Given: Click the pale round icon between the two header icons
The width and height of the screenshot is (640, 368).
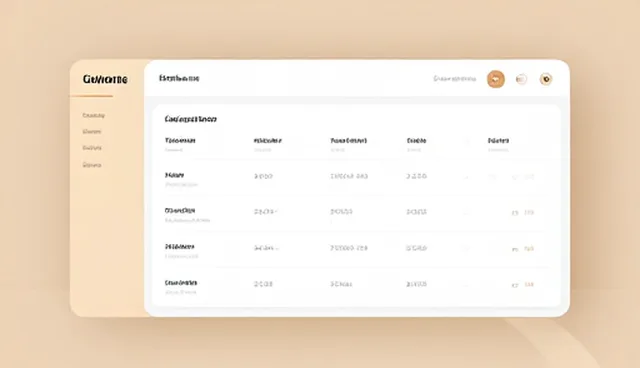Looking at the screenshot, I should pos(521,79).
